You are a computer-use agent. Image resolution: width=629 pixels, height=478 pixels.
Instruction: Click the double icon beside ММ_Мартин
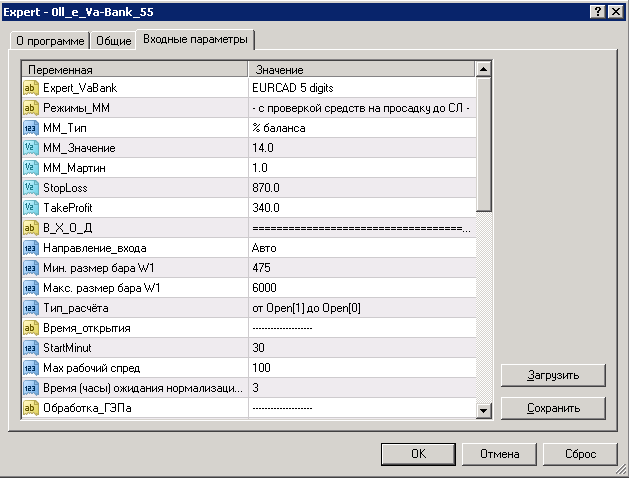(x=31, y=168)
